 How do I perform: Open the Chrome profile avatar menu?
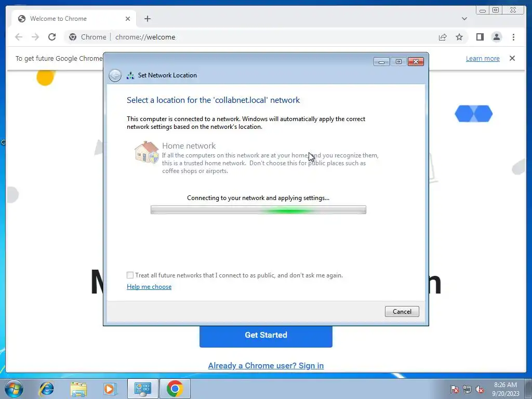(496, 37)
